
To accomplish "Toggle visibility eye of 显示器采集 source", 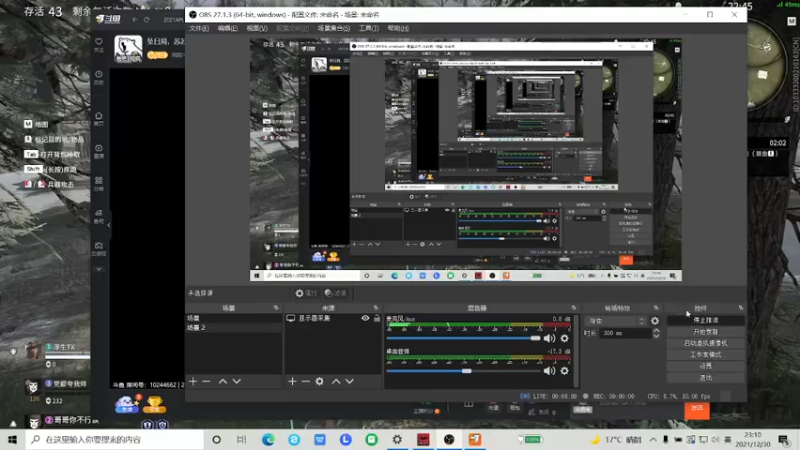I will click(365, 318).
